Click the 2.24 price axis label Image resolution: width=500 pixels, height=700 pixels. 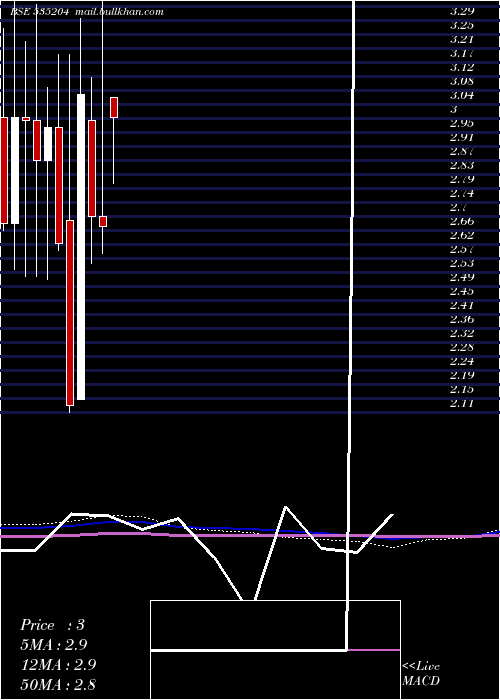click(462, 361)
